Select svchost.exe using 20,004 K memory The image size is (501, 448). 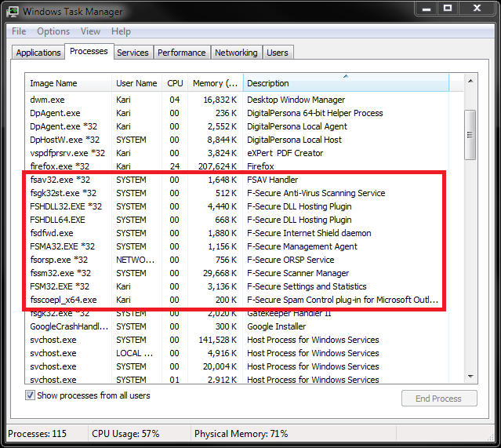pyautogui.click(x=237, y=366)
